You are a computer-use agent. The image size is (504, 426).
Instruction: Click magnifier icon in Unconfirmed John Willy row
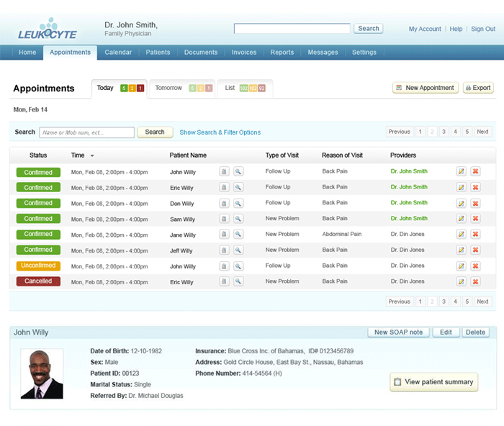click(238, 266)
